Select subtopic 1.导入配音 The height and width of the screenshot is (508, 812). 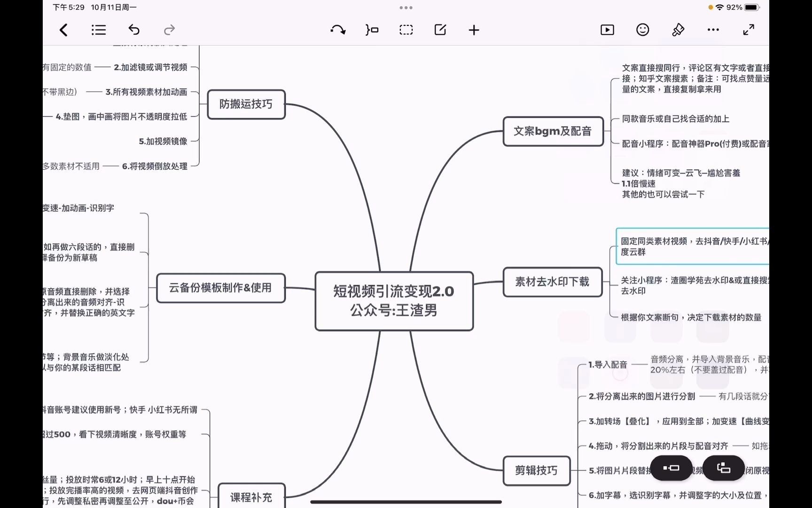point(608,365)
